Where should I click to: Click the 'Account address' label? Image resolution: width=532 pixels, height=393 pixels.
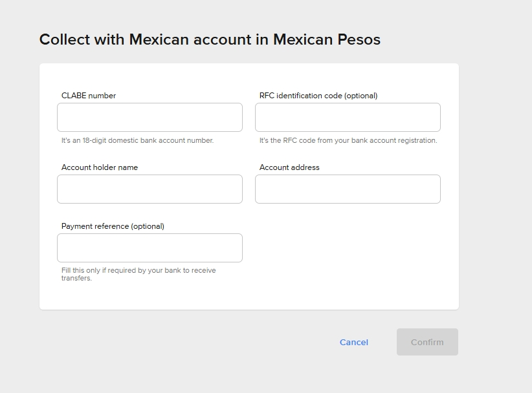[x=289, y=167]
